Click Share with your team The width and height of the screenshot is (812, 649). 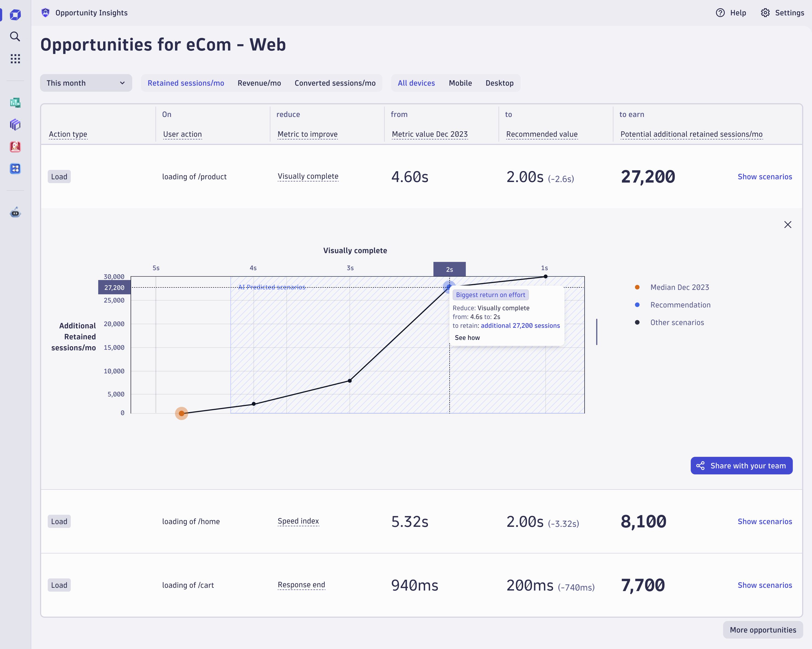point(741,465)
